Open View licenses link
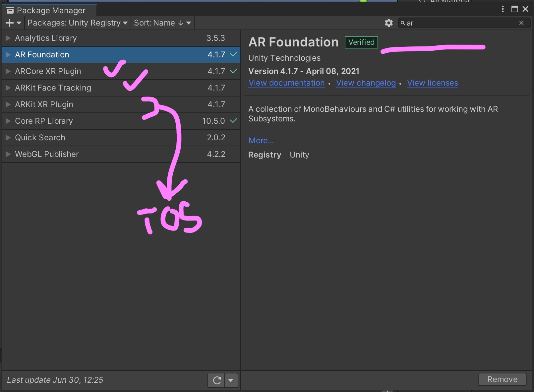534x392 pixels. [433, 83]
